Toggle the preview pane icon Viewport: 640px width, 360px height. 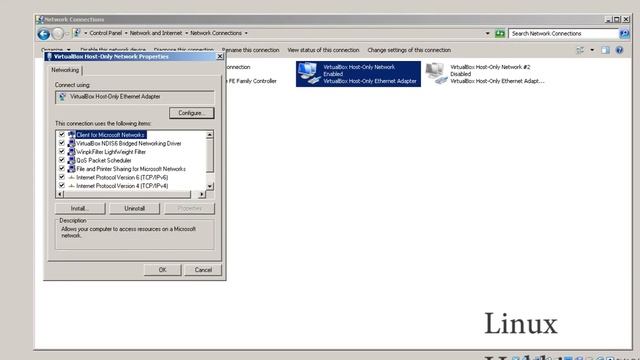[x=605, y=50]
